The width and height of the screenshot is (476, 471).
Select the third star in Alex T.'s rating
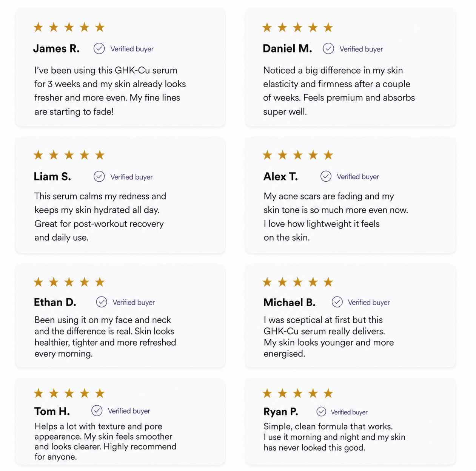click(298, 155)
